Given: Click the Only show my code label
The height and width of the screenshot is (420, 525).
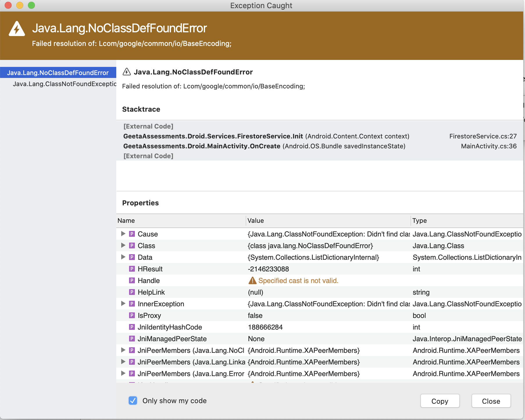Looking at the screenshot, I should [x=174, y=401].
